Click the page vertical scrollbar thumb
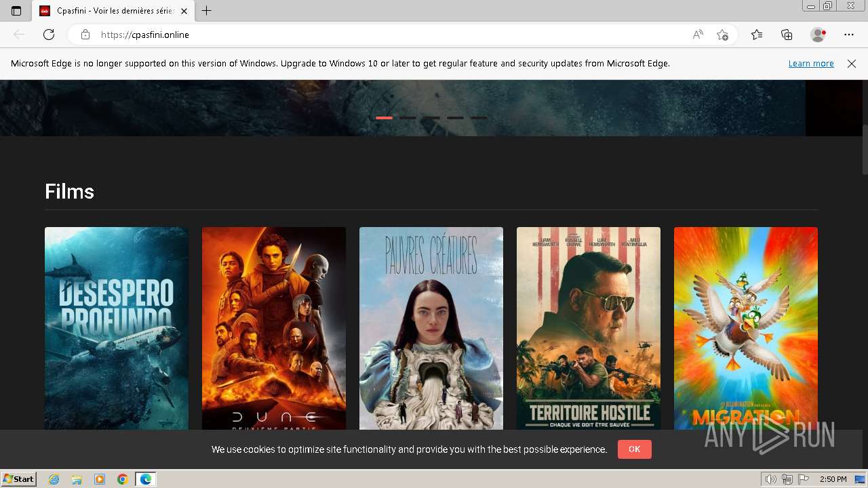The width and height of the screenshot is (868, 488). click(865, 150)
